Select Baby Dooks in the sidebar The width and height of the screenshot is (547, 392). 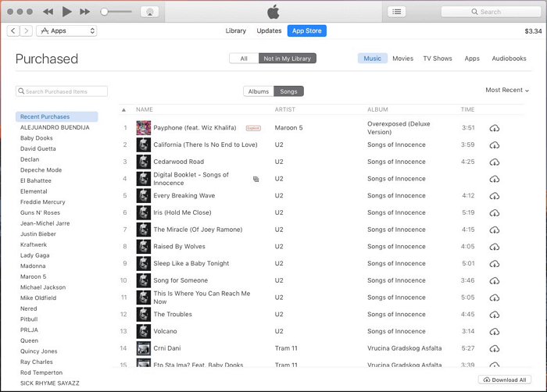[36, 138]
